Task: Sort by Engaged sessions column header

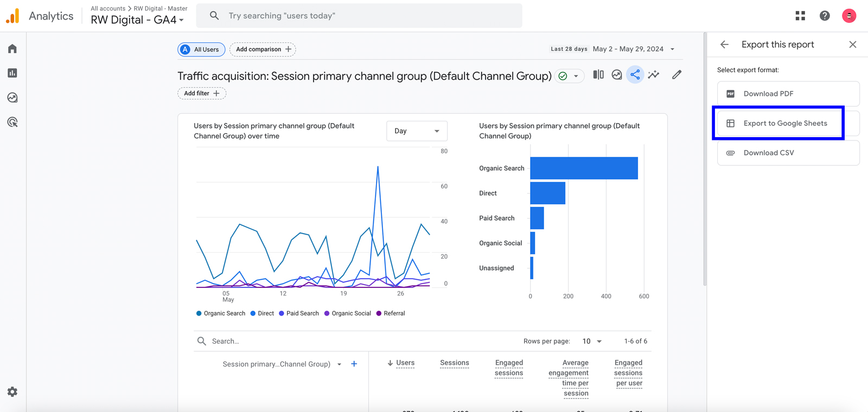Action: [509, 368]
